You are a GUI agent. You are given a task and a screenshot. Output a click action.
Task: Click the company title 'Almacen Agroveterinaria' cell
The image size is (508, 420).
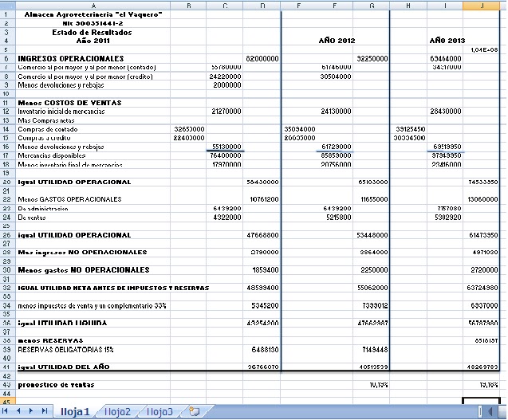pyautogui.click(x=93, y=14)
